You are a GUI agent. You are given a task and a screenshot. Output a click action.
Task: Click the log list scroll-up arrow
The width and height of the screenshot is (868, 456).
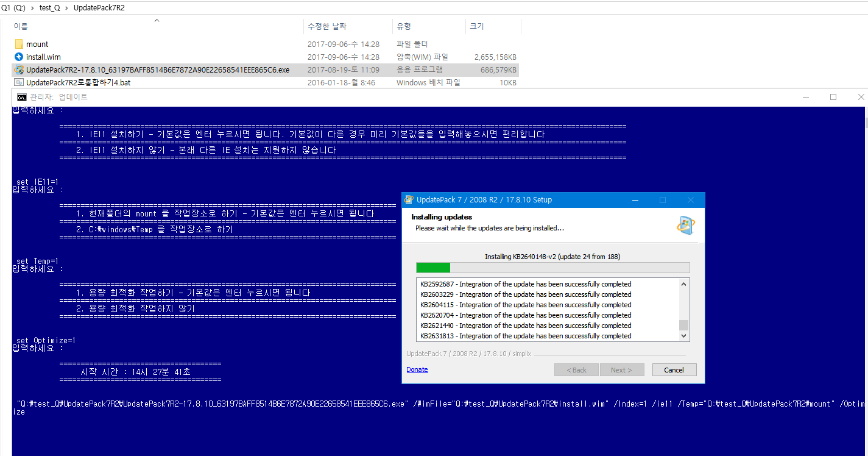tap(684, 284)
